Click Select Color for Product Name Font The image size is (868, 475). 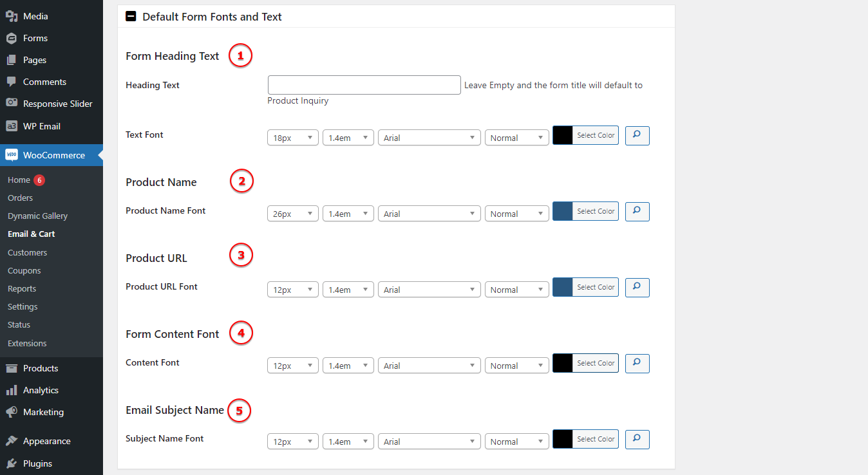(x=596, y=211)
